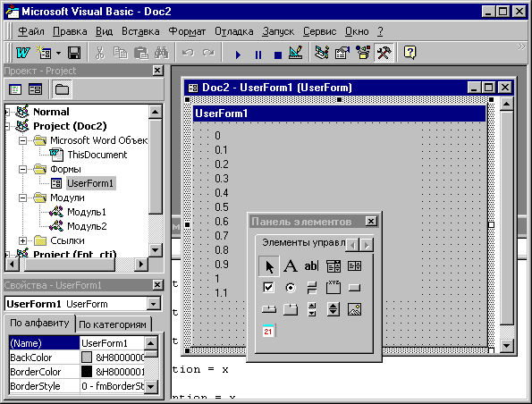Viewport: 532px width, 404px height.
Task: Click the (Name) property value field
Action: 113,343
